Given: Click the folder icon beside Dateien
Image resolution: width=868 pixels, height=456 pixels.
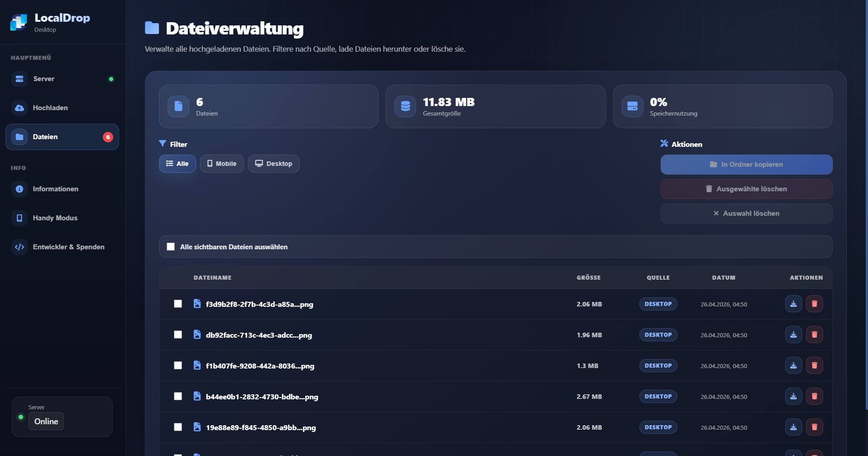Looking at the screenshot, I should pos(19,137).
